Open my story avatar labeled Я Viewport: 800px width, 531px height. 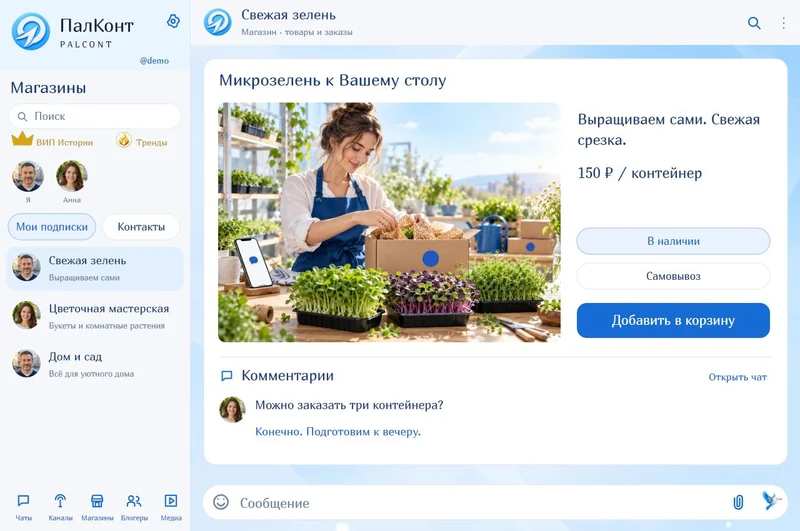pyautogui.click(x=28, y=176)
